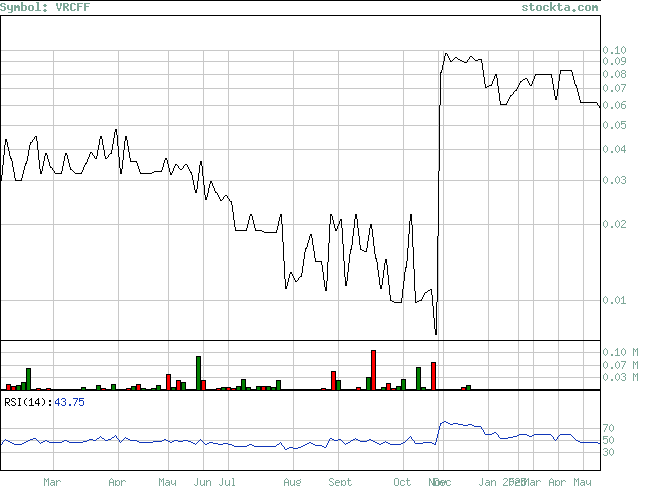Click the tall green volume bar near Jun
This screenshot has width=655, height=486.
[x=198, y=373]
